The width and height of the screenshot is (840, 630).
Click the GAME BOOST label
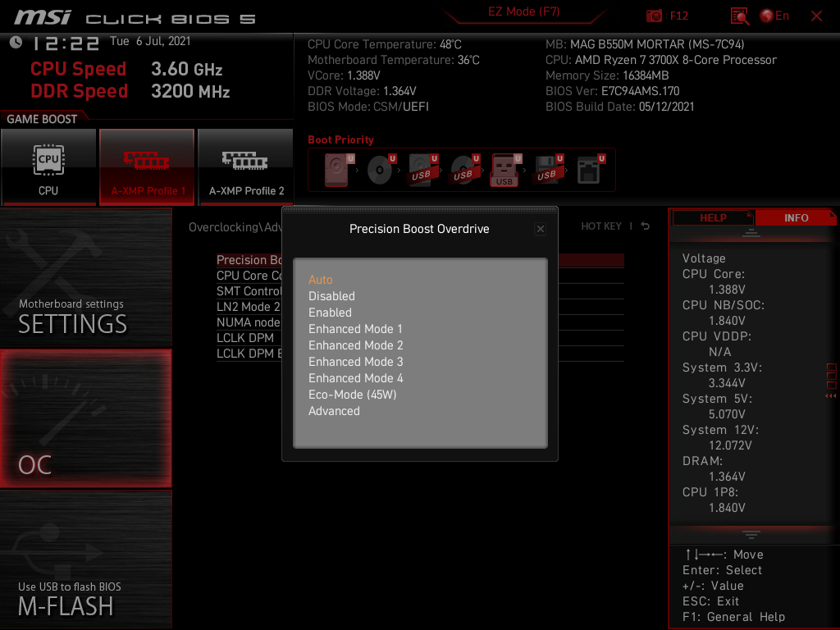point(42,119)
